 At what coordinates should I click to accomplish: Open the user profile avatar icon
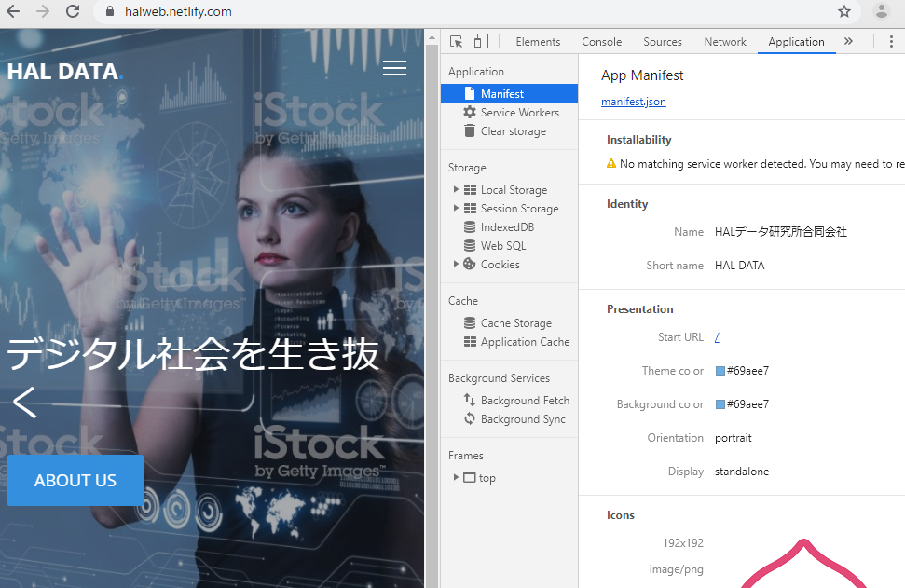pos(882,11)
